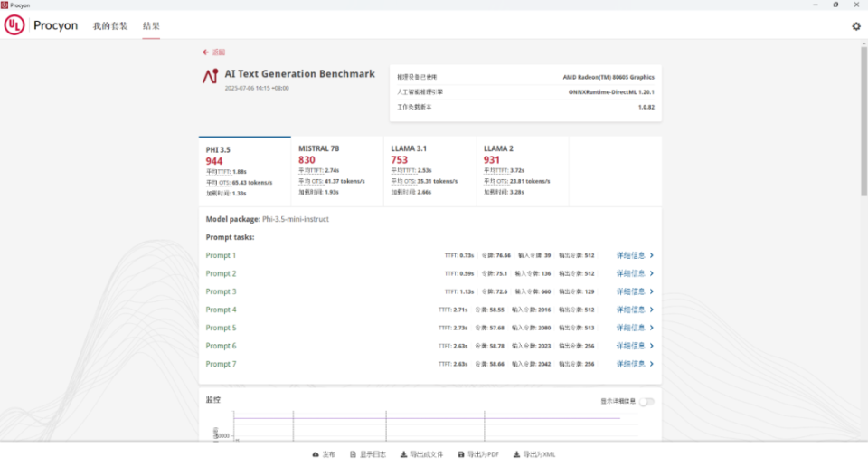Open 详细信息 link for Prompt 4

point(631,310)
